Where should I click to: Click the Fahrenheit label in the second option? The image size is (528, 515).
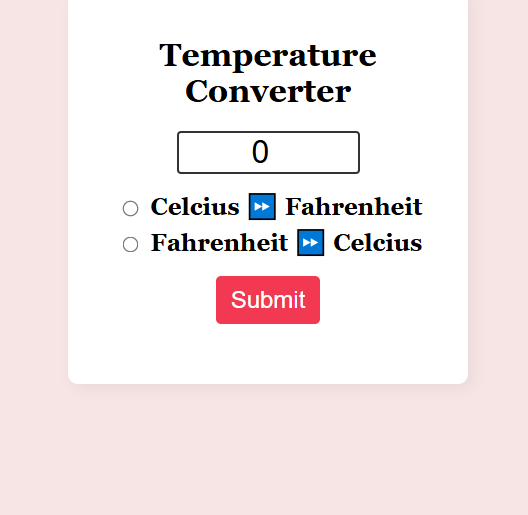[219, 243]
